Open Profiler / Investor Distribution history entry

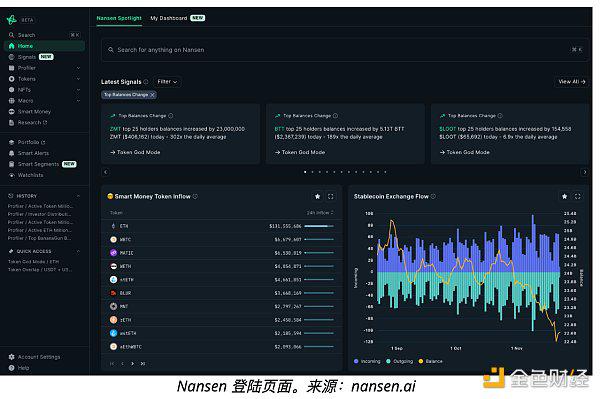39,214
